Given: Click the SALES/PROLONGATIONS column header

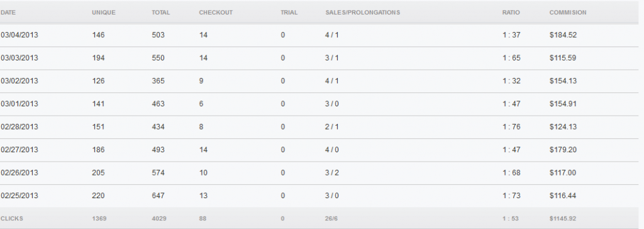Looking at the screenshot, I should click(363, 13).
